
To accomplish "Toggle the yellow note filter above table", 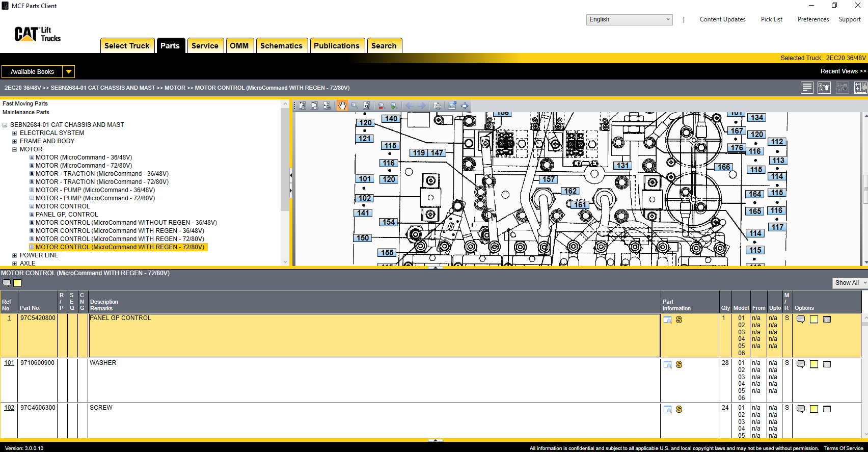I will (x=17, y=283).
